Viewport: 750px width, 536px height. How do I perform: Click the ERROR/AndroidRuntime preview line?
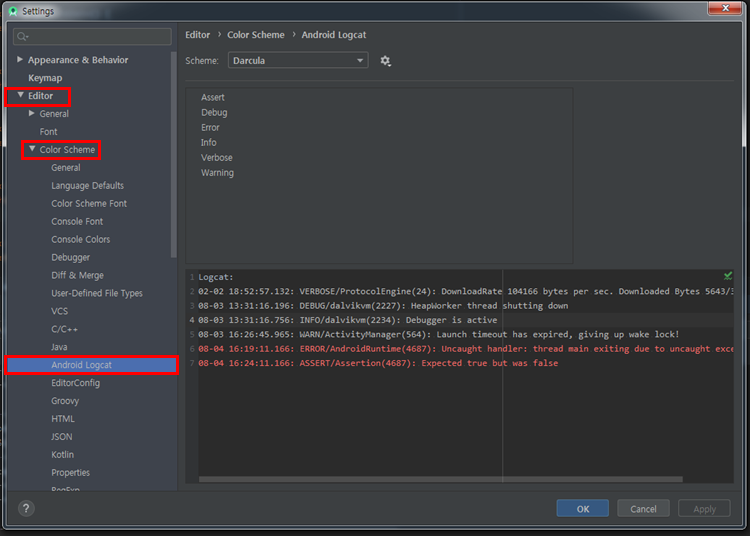click(465, 349)
